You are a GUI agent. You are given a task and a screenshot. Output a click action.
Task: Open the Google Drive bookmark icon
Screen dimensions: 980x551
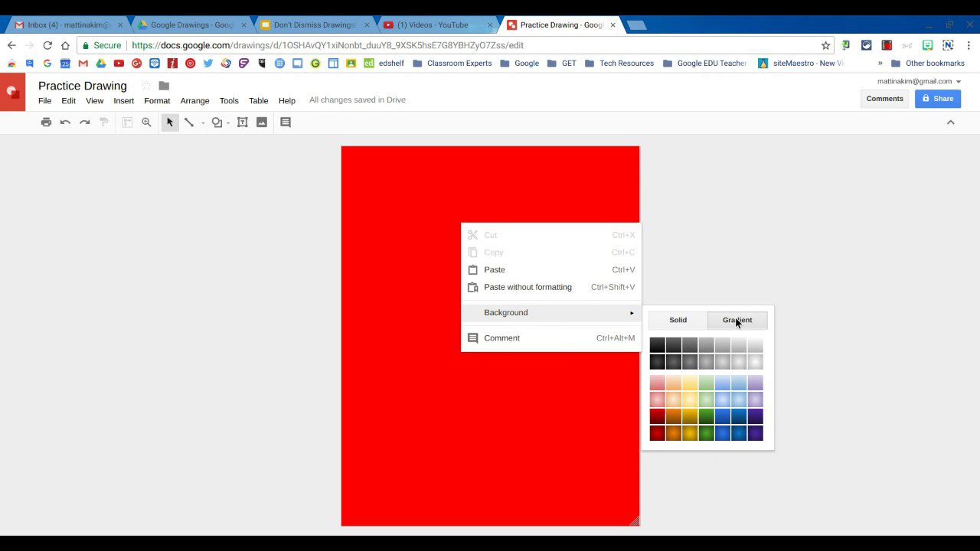tap(101, 64)
